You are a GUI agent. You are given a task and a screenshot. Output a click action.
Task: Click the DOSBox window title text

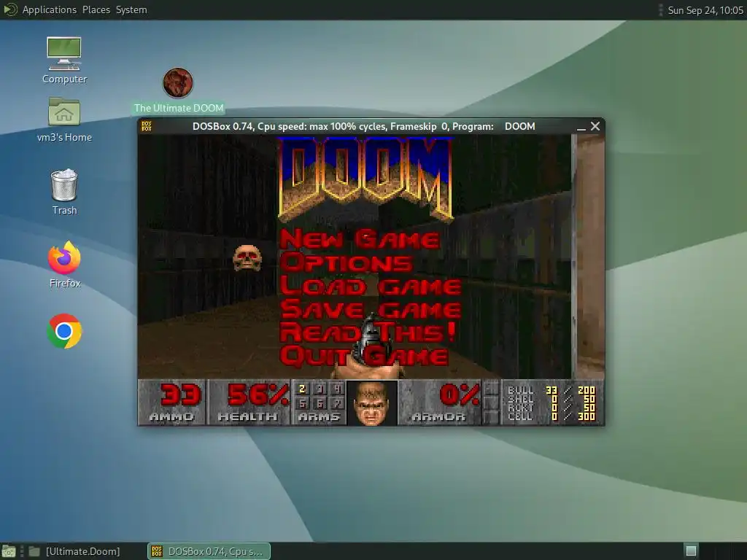tap(363, 126)
